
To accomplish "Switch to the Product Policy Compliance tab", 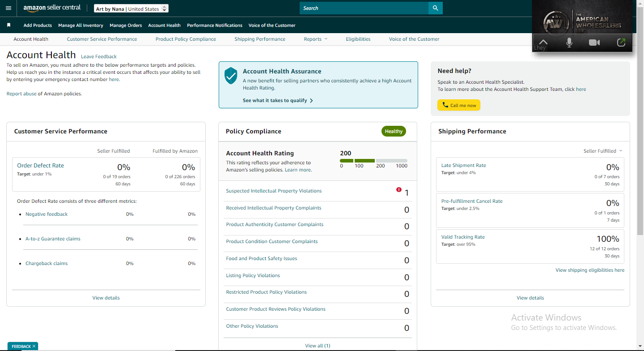I will click(186, 39).
